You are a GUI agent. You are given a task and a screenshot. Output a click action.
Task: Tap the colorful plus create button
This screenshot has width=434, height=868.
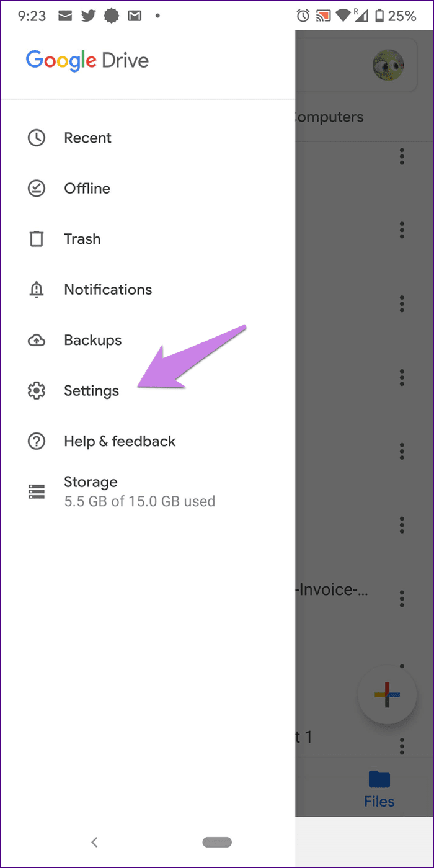[387, 695]
